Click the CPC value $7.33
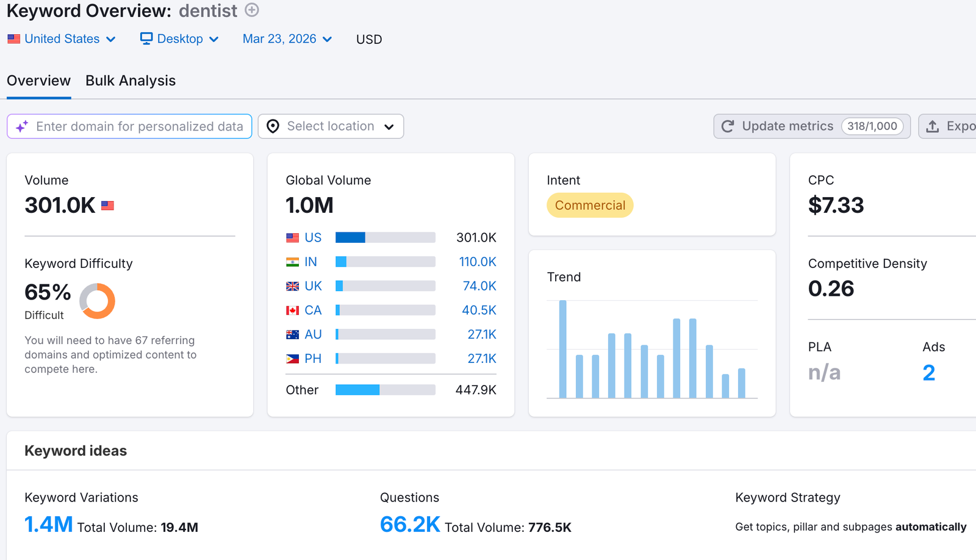The height and width of the screenshot is (560, 976). pyautogui.click(x=836, y=206)
